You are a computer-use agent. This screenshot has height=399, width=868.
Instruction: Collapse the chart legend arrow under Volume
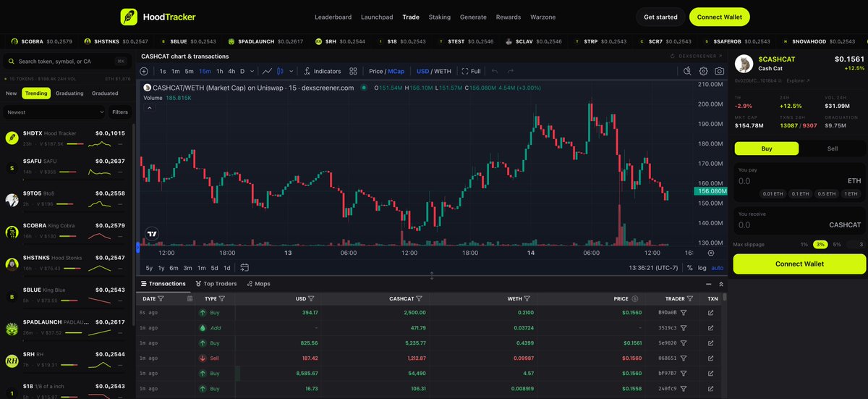(x=150, y=108)
